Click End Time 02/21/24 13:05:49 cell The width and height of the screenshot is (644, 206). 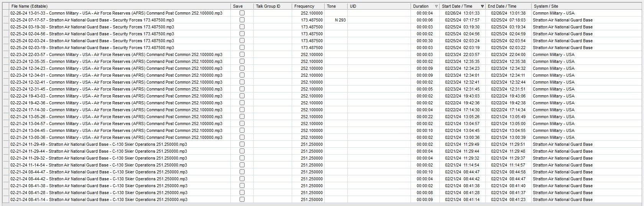508,117
